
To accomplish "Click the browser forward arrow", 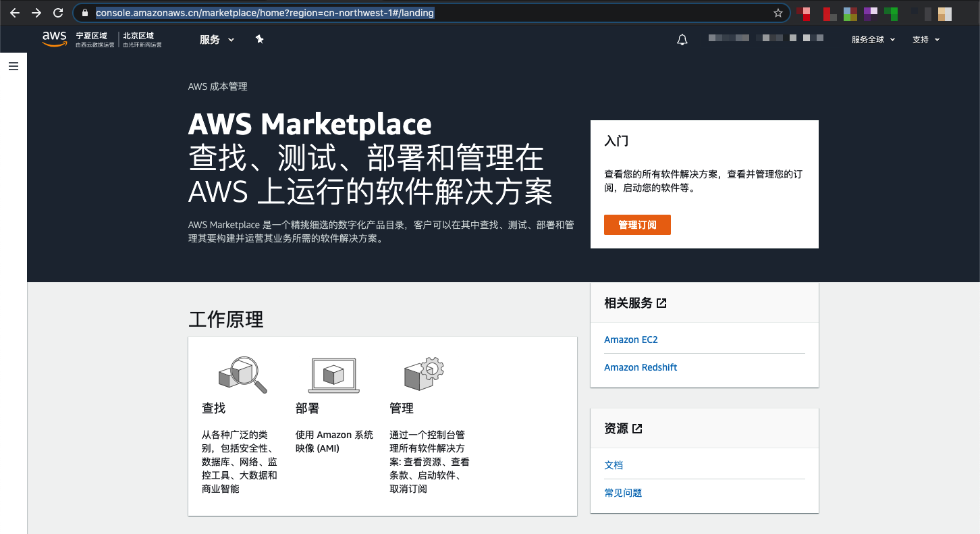I will click(36, 12).
